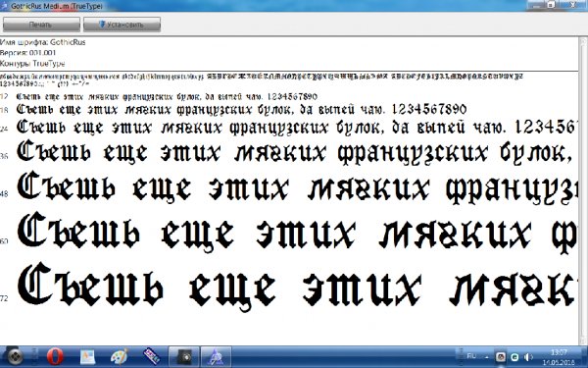
Task: Launch Opera browser from the taskbar
Action: point(55,356)
